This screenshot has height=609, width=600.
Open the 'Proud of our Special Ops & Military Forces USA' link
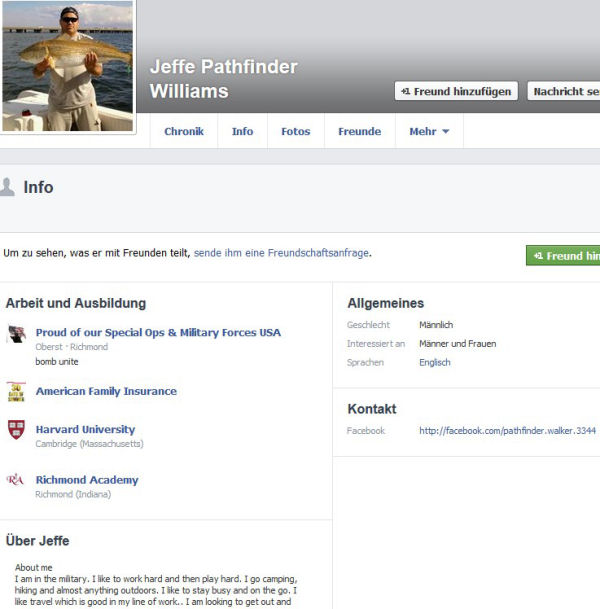click(x=158, y=332)
